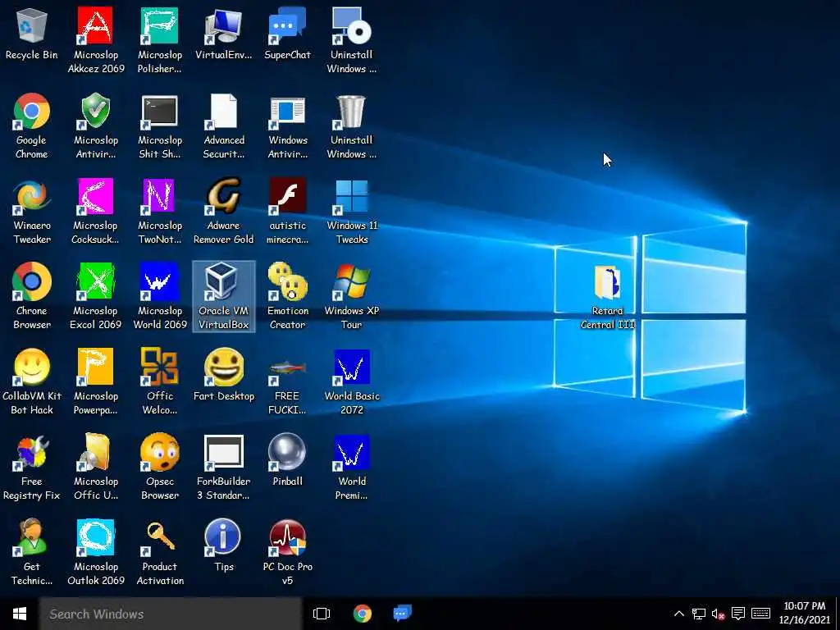Image resolution: width=840 pixels, height=630 pixels.
Task: Expand the hidden tray icons chevron
Action: 678,614
